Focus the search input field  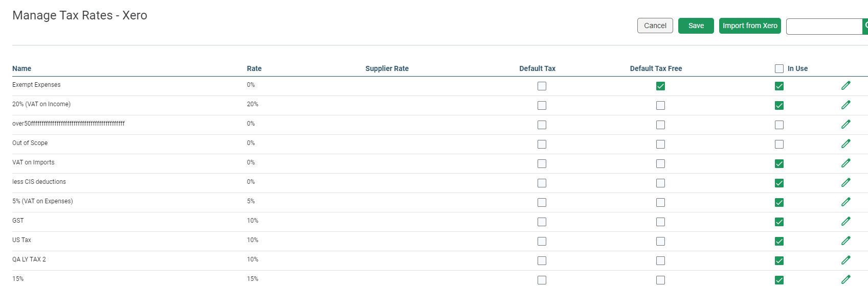point(825,26)
